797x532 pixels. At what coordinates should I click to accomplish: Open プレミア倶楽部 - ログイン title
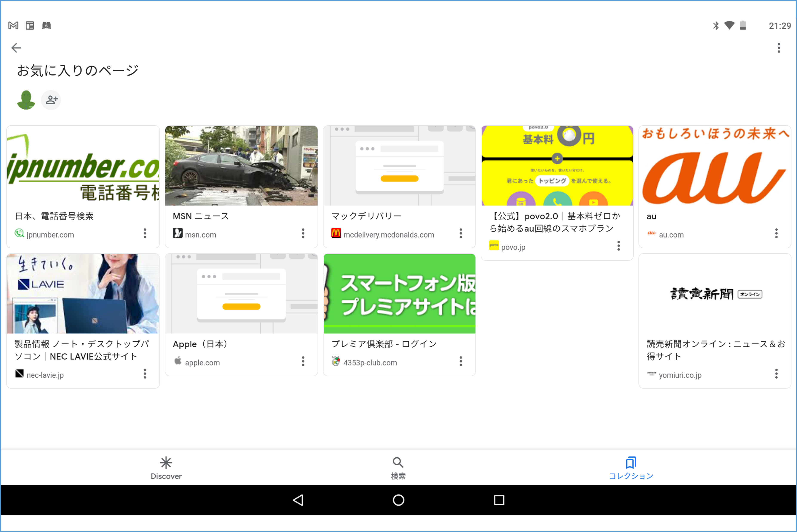[x=384, y=344]
